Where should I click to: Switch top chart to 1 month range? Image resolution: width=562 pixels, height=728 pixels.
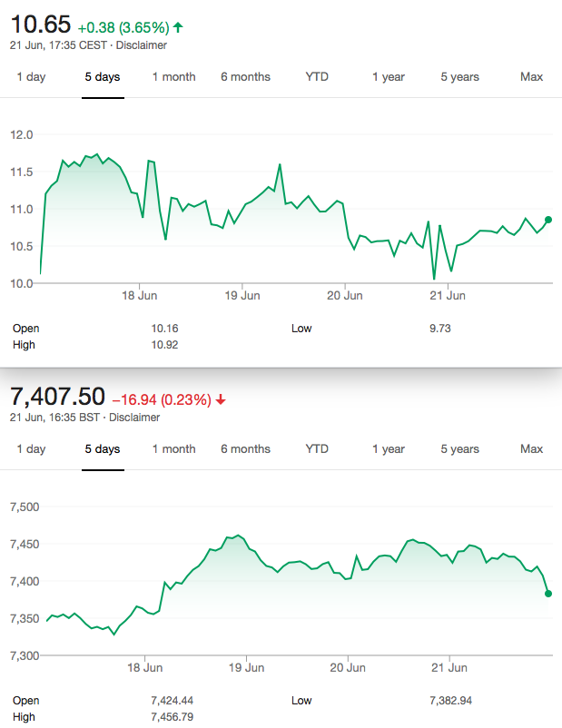pos(173,76)
